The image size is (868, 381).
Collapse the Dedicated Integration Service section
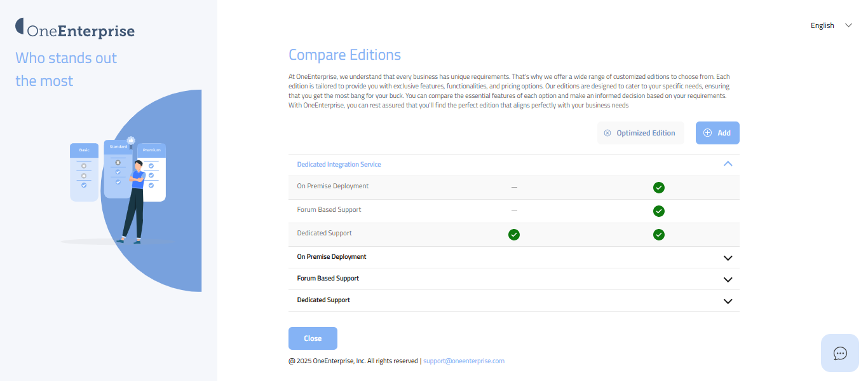point(728,164)
